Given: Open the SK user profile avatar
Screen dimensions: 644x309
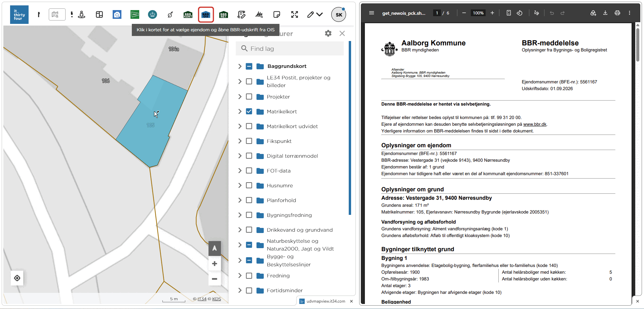Looking at the screenshot, I should [339, 14].
